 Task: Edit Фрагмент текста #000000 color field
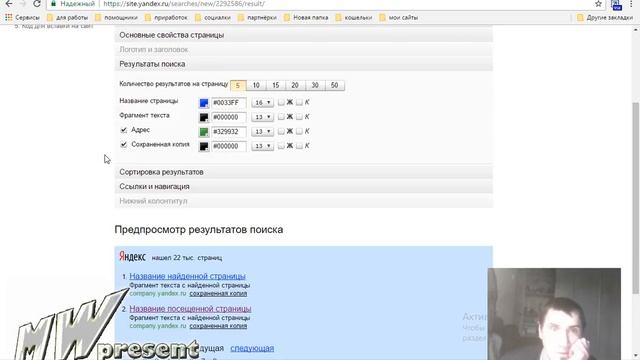[229, 117]
